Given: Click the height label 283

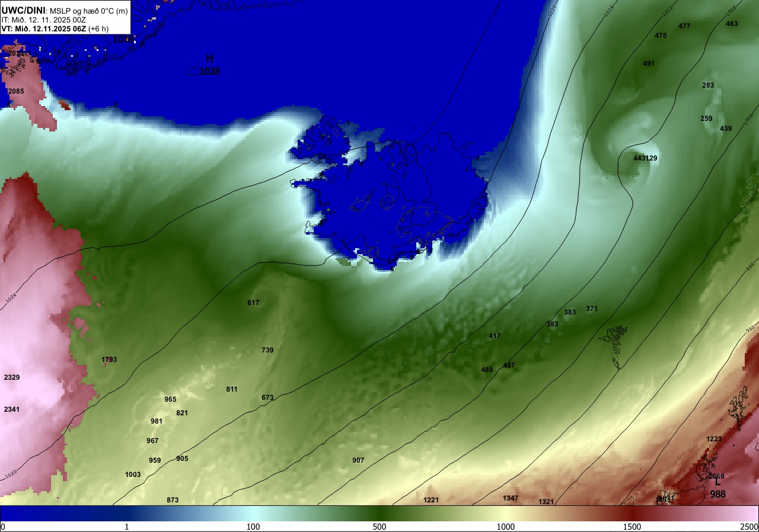Looking at the screenshot, I should [x=708, y=85].
